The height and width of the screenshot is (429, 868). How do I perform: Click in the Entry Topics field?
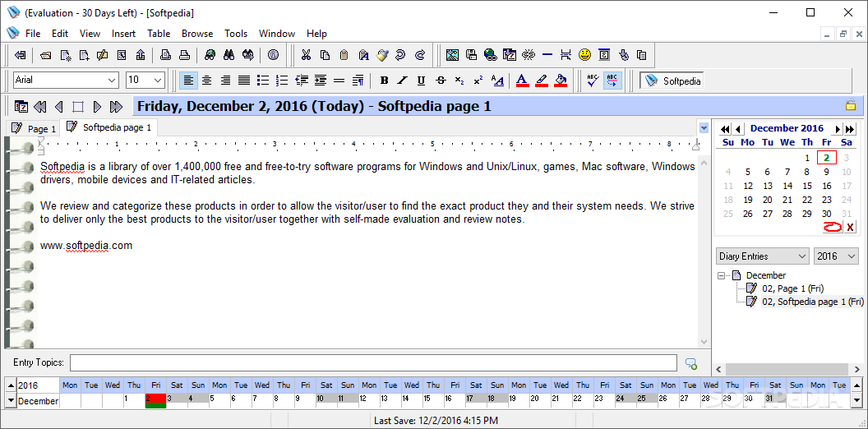pos(373,363)
